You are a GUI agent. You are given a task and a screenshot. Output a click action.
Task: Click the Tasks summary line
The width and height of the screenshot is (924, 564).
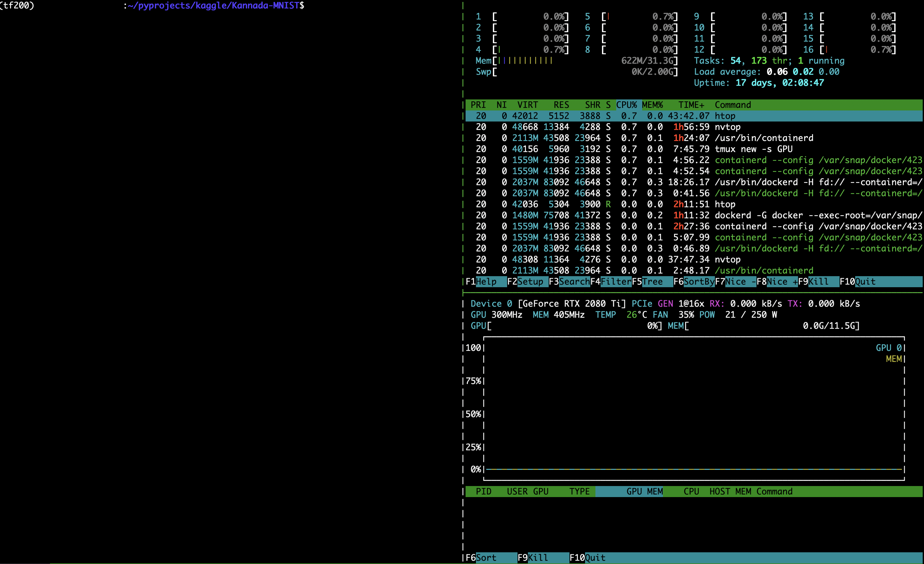769,61
